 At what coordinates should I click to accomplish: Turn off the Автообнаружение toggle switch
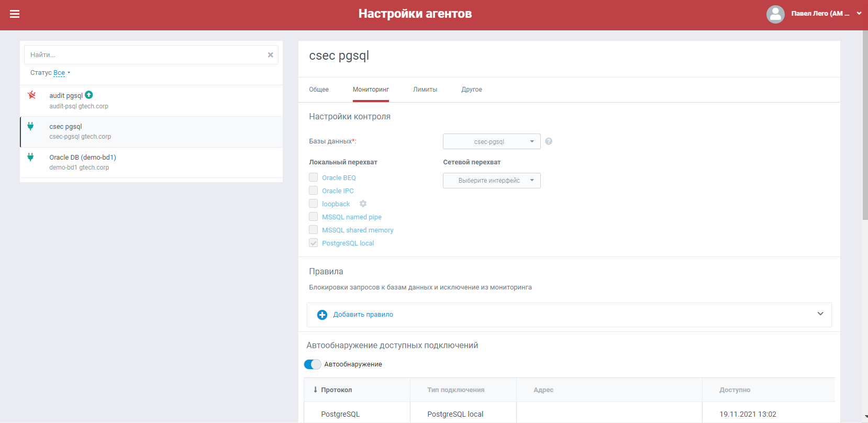click(x=313, y=364)
